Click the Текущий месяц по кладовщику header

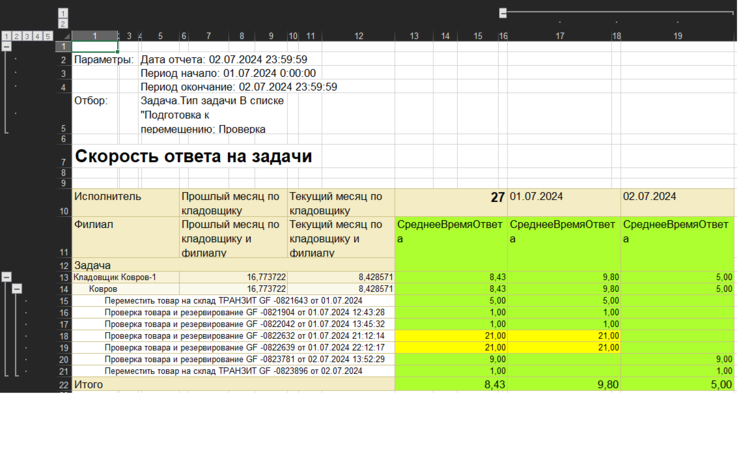341,203
